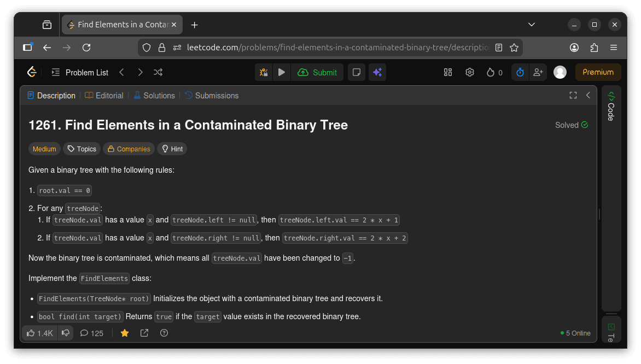View your daily streak flame icon
Viewport: 641px width, 364px height.
[x=491, y=72]
